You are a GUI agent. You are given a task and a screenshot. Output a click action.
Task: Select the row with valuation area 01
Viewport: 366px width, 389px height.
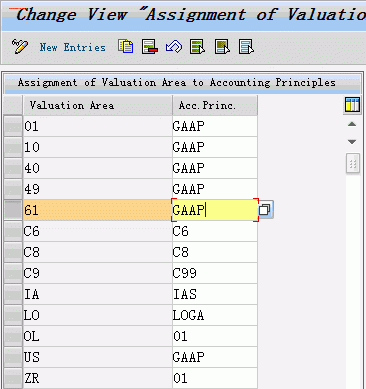click(x=13, y=126)
